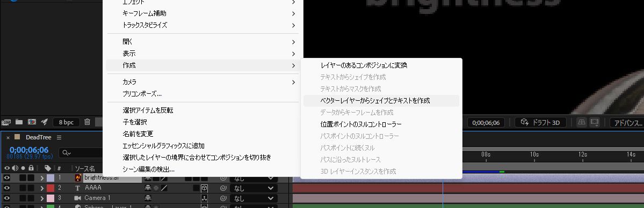Click the timeline search field
The height and width of the screenshot is (208, 644).
80,153
